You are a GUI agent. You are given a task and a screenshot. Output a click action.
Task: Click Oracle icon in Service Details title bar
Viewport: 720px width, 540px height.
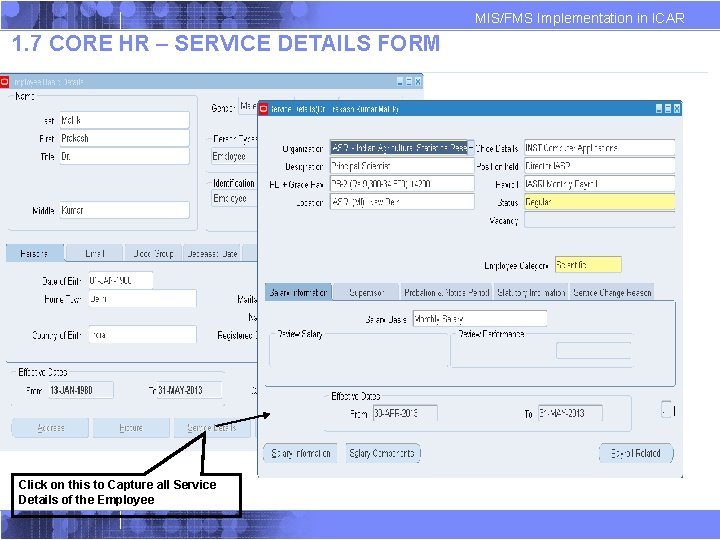263,109
